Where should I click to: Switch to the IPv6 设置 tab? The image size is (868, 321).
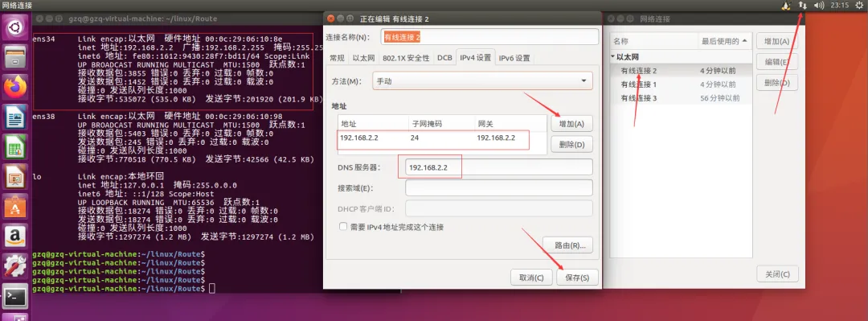tap(514, 58)
